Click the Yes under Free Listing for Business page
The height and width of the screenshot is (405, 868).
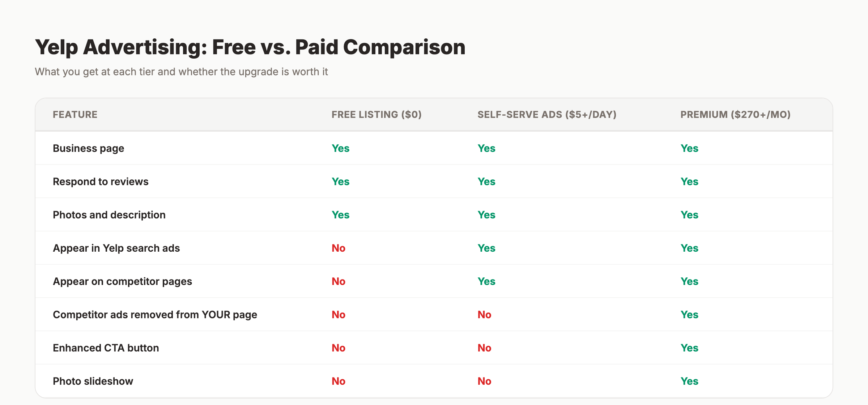point(340,148)
